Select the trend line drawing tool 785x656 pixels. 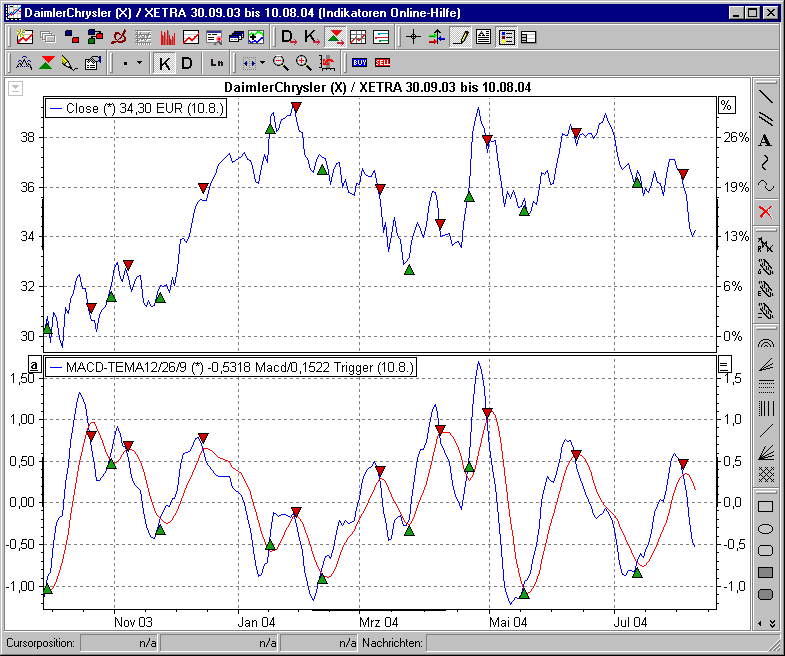click(x=766, y=97)
